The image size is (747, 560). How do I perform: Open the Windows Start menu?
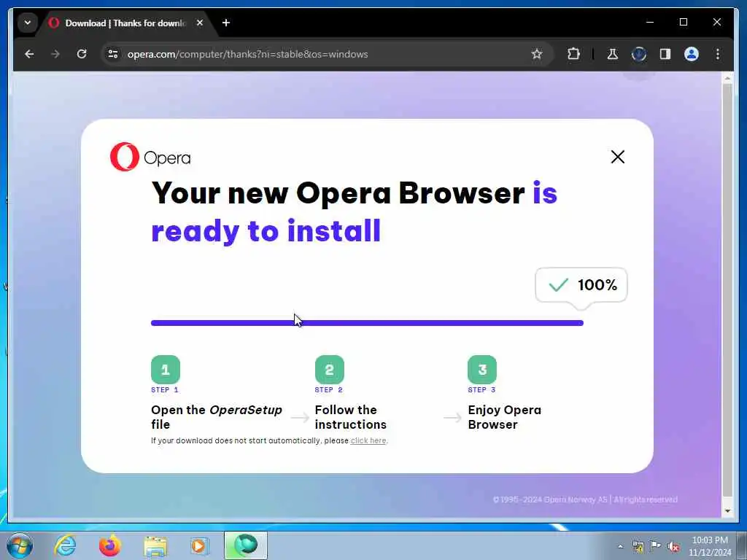pyautogui.click(x=20, y=545)
